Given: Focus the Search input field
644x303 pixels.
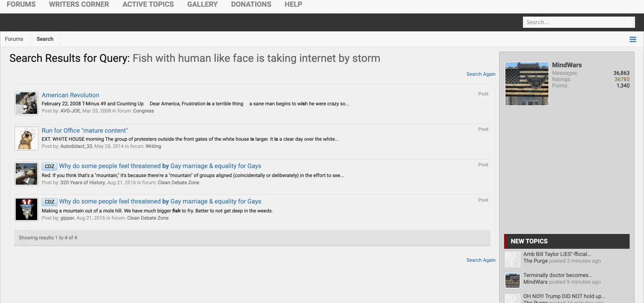Looking at the screenshot, I should [579, 22].
